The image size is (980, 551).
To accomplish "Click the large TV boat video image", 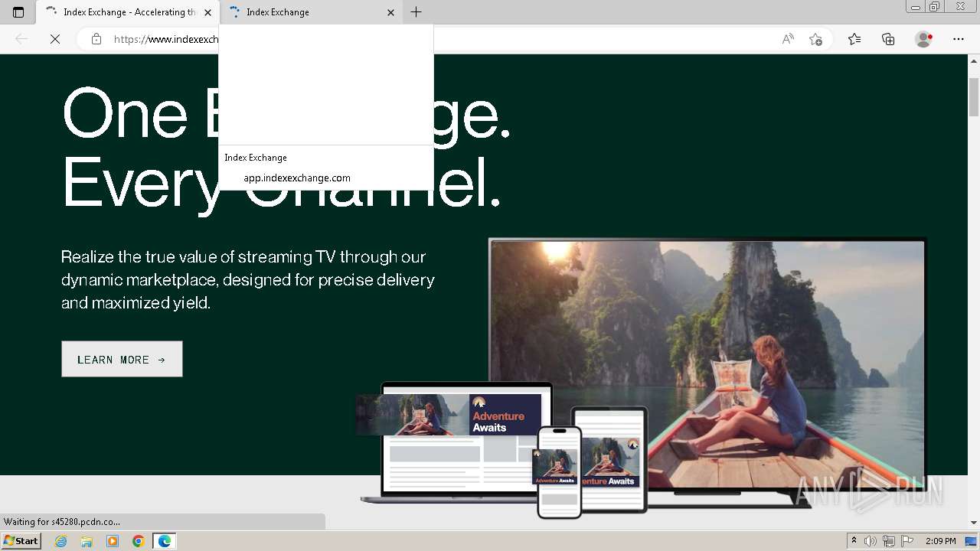I will (707, 364).
